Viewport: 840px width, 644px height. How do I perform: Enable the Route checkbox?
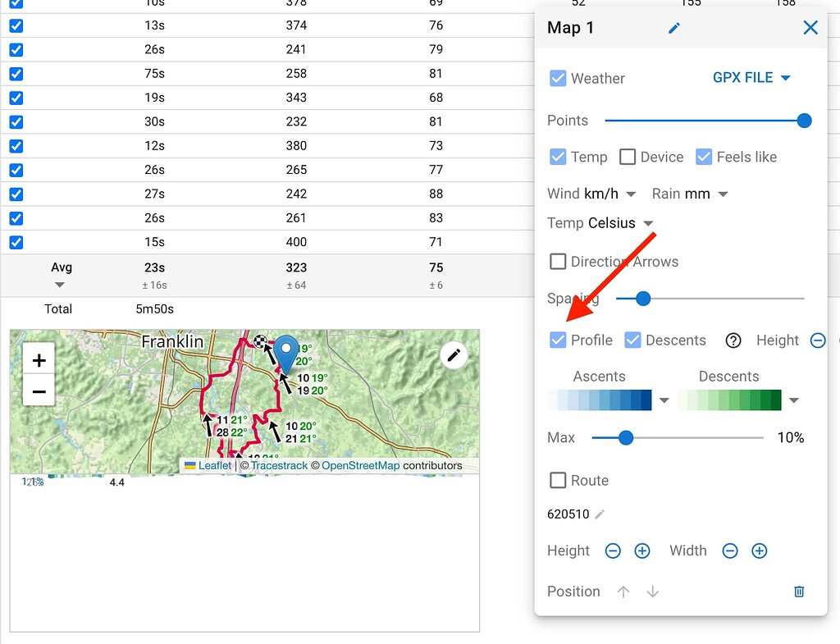(x=558, y=480)
